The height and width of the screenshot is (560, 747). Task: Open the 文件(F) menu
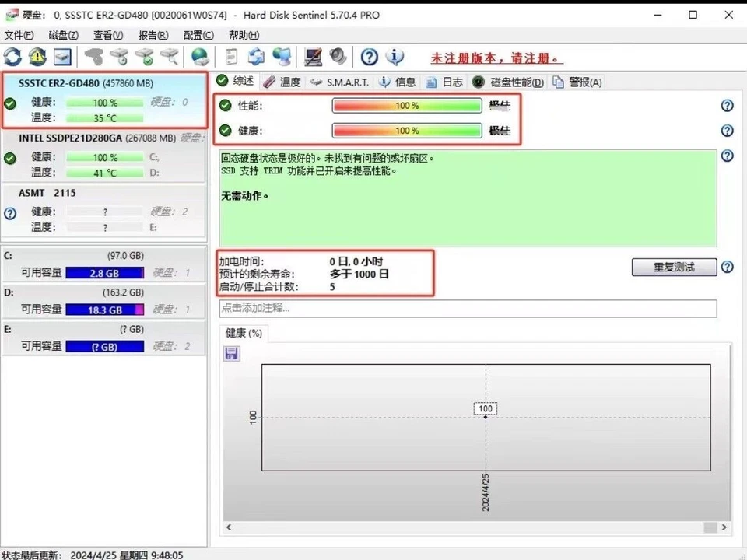(x=19, y=35)
